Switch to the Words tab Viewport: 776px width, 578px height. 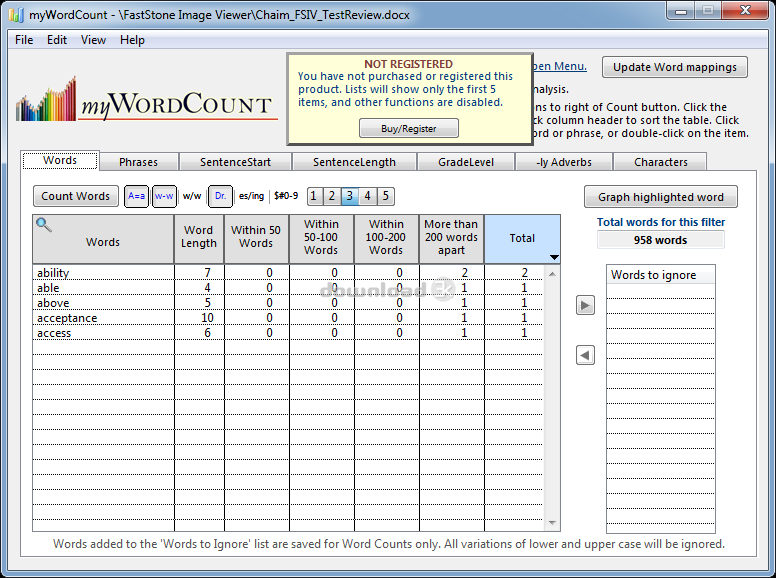tap(60, 160)
